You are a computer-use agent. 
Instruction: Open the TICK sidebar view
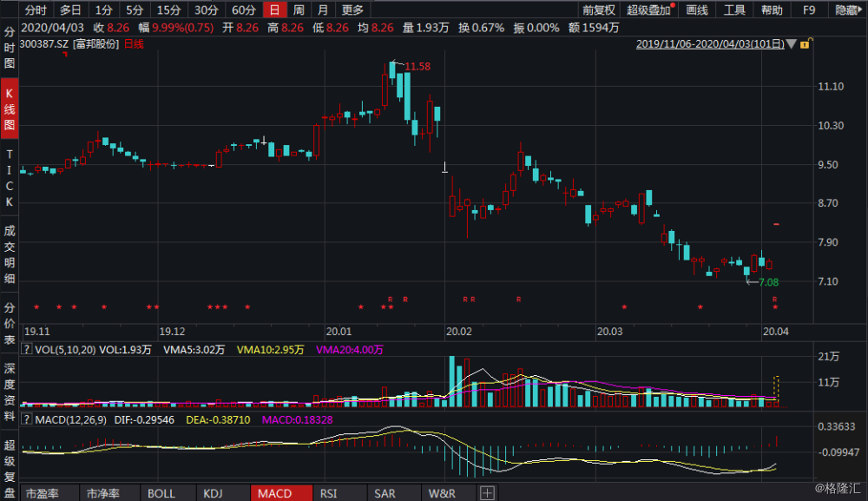click(x=10, y=178)
